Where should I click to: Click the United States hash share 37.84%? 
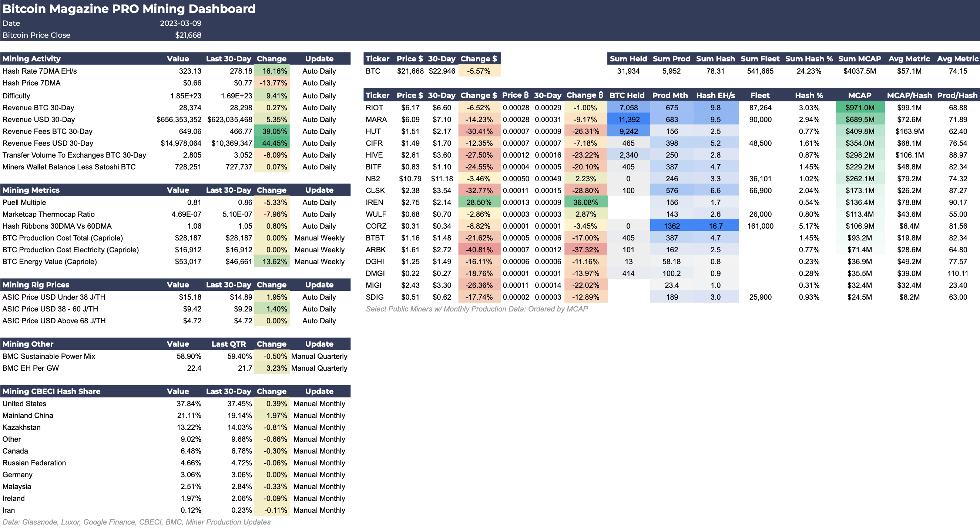189,404
